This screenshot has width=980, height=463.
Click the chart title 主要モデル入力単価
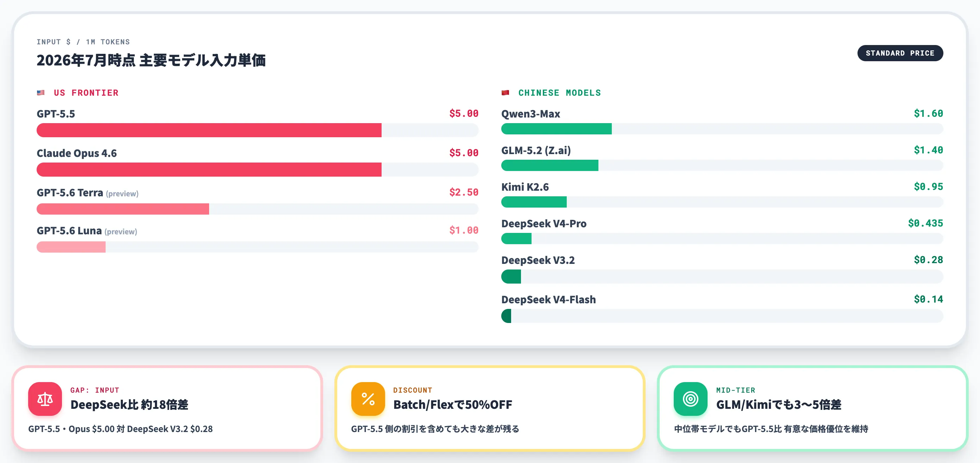(202, 61)
